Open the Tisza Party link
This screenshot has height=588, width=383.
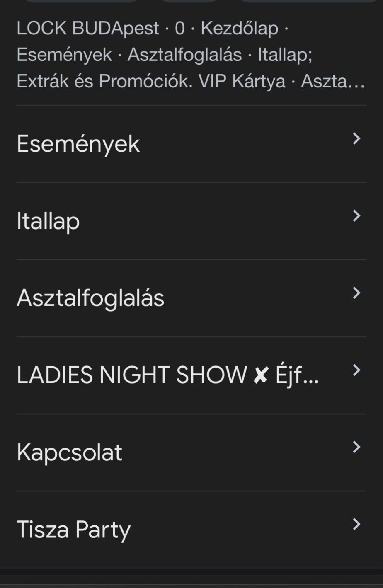click(73, 530)
